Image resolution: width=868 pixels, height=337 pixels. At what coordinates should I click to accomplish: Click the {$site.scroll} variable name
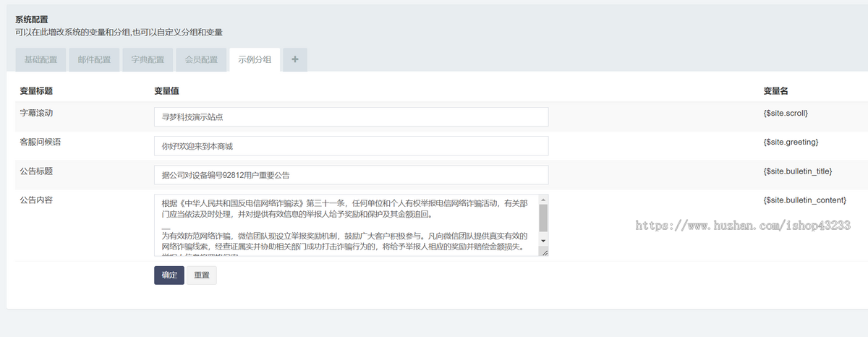(x=786, y=114)
